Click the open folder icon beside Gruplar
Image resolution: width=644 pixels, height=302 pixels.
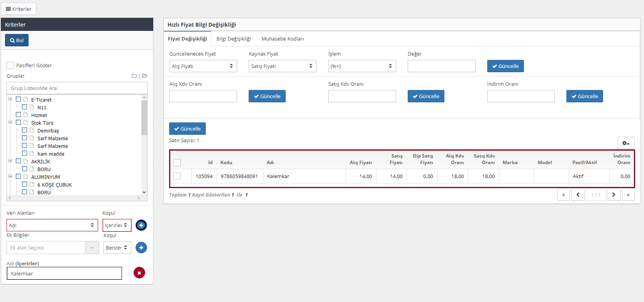pos(144,76)
